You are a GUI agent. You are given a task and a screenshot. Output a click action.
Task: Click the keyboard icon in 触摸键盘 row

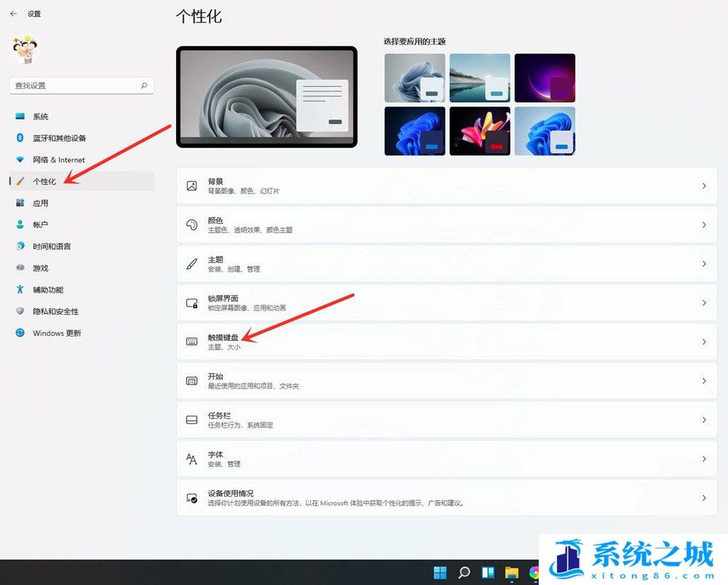pyautogui.click(x=191, y=342)
